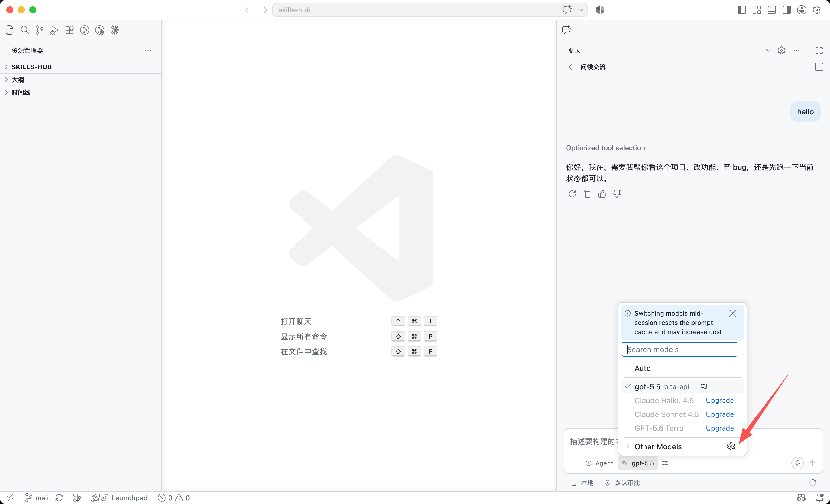Open the gpt-5.5 model picker button
830x504 pixels.
tap(638, 463)
